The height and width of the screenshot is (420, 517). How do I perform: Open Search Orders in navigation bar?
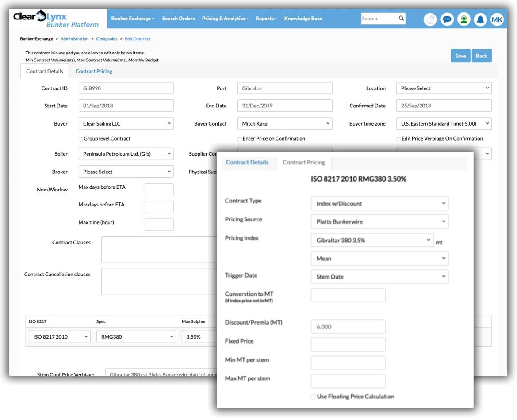(178, 19)
